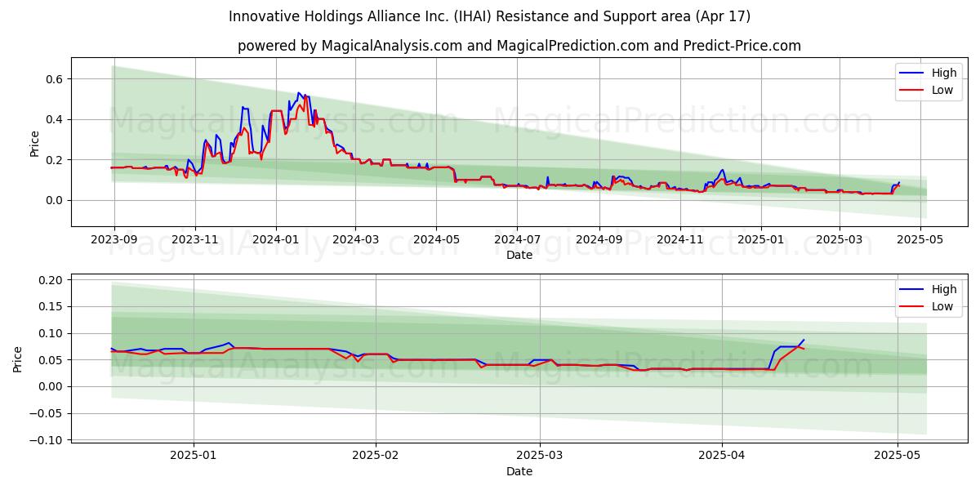The width and height of the screenshot is (980, 490).
Task: Click top chart x-axis label 2023-09
Action: [114, 239]
